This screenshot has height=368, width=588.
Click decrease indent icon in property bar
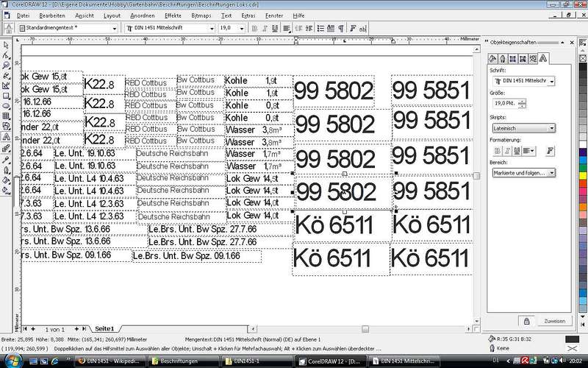click(x=299, y=28)
